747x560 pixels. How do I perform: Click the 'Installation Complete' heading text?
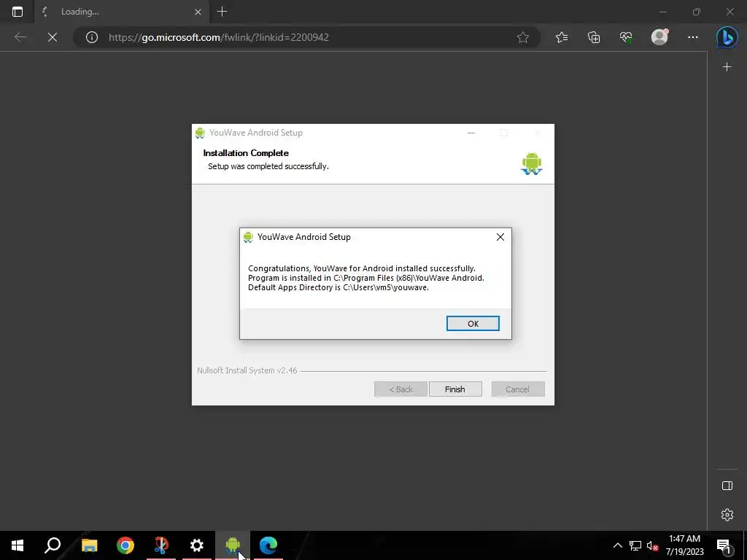[x=246, y=153]
